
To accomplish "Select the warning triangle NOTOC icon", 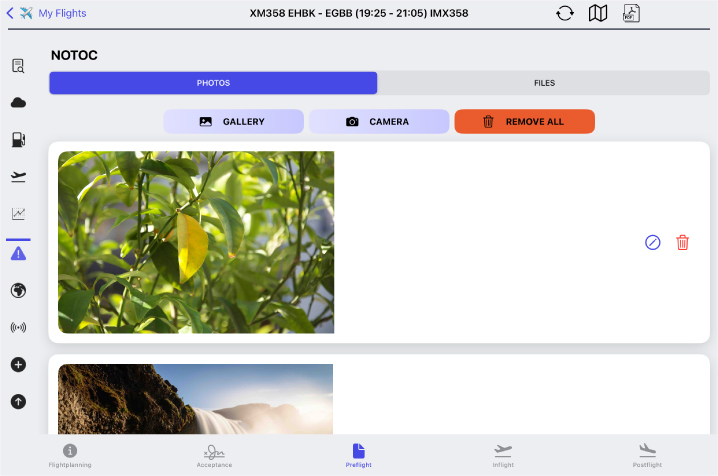I will [18, 253].
